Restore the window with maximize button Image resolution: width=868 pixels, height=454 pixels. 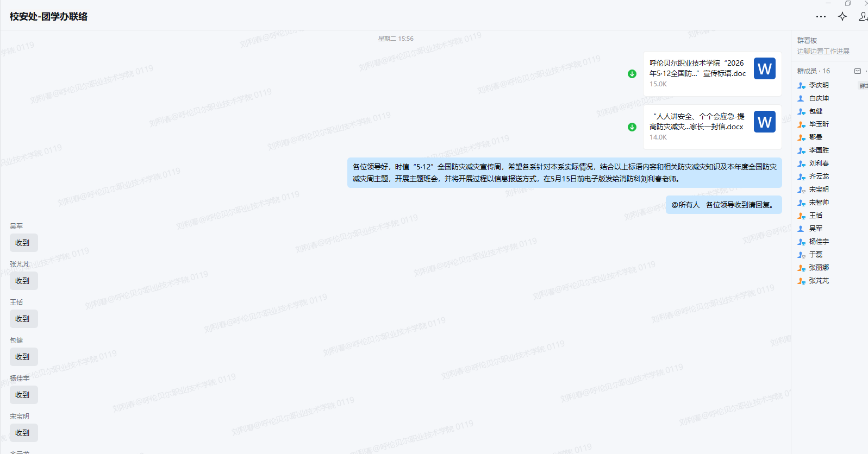click(847, 3)
